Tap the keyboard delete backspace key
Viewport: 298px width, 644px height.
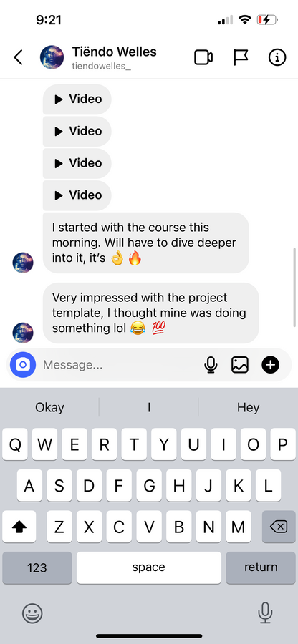tap(279, 527)
